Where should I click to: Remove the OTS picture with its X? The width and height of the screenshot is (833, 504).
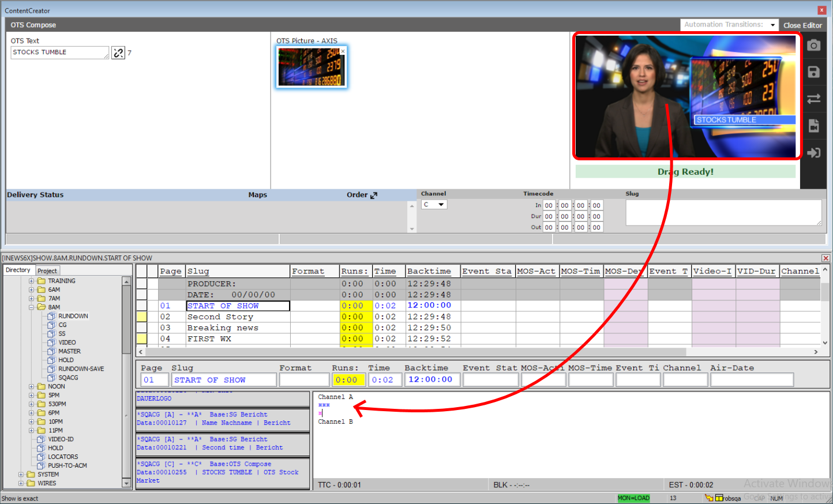tap(343, 51)
